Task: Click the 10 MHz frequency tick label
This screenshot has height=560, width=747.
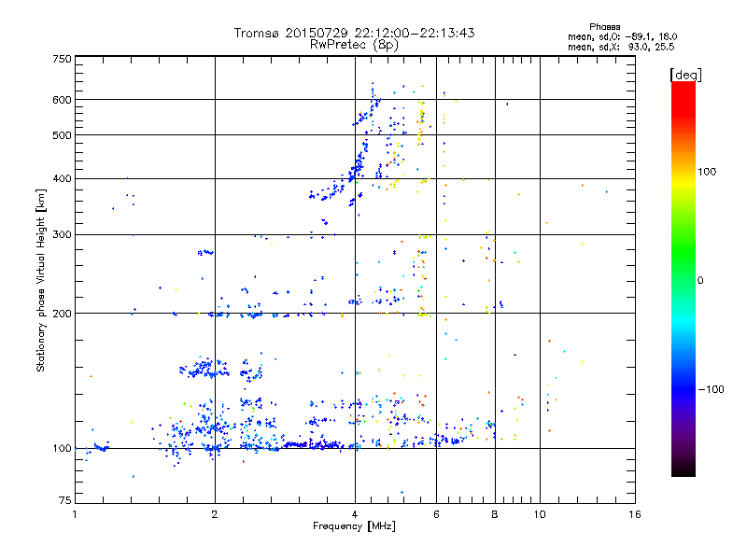Action: tap(540, 514)
